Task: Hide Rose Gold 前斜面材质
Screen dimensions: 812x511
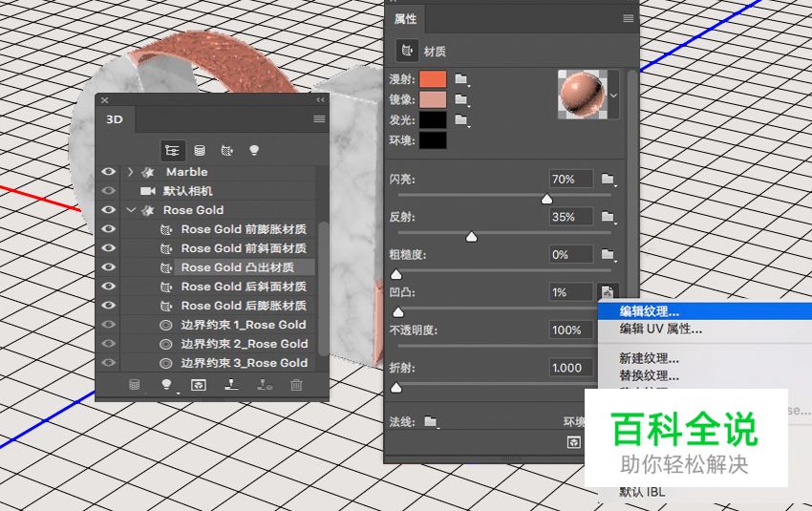Action: tap(108, 248)
